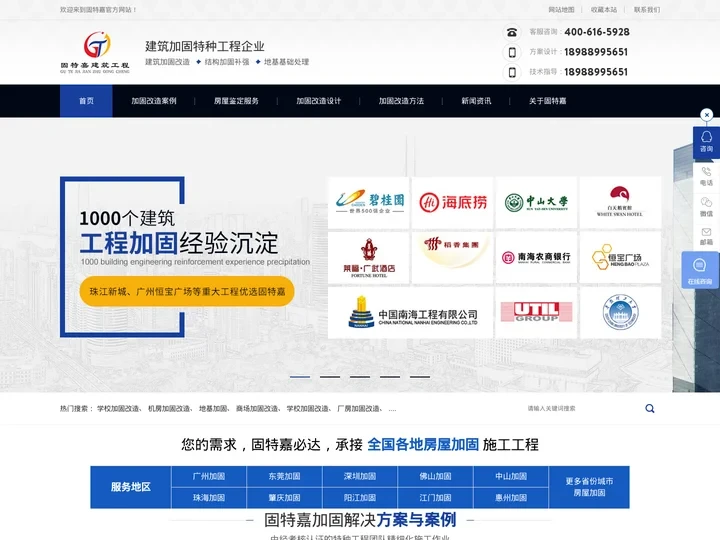
Task: Open 加固改造案例 in navigation
Action: (x=154, y=101)
